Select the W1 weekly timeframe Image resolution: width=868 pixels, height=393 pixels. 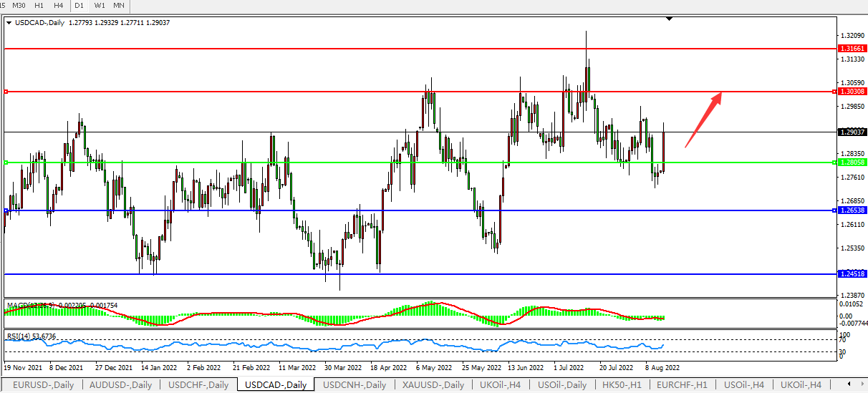click(99, 6)
